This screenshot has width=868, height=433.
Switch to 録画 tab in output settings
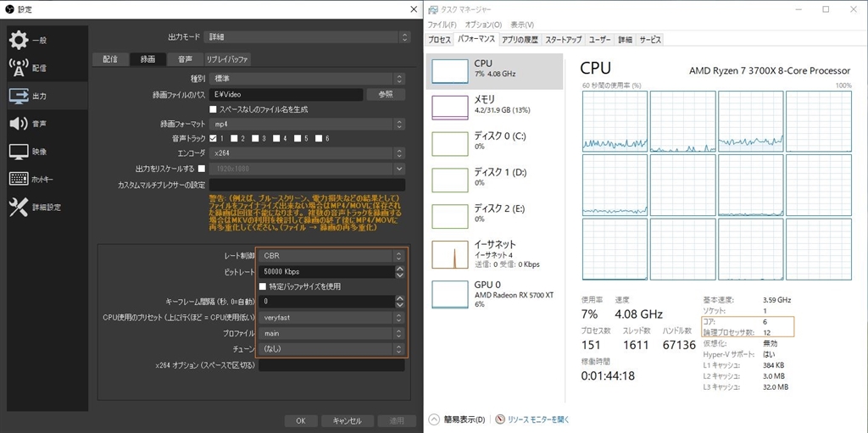(147, 59)
